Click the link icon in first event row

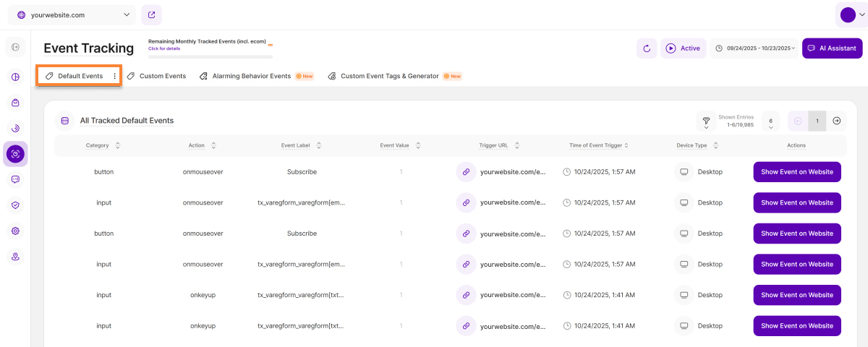click(x=466, y=172)
